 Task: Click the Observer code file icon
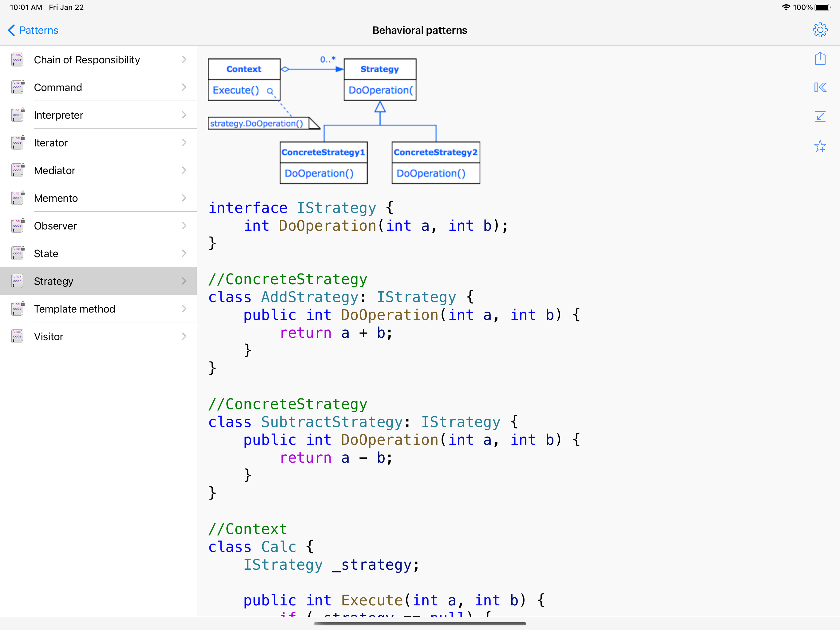18,226
